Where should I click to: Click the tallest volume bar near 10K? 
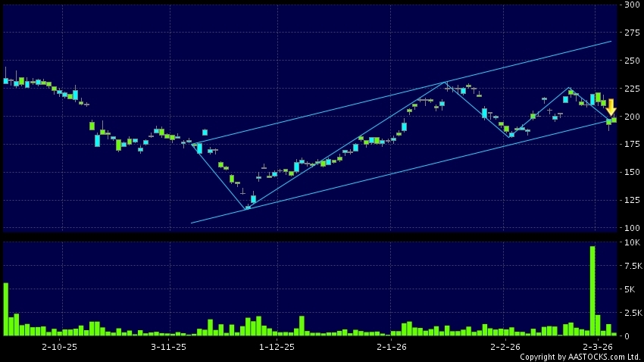point(592,291)
